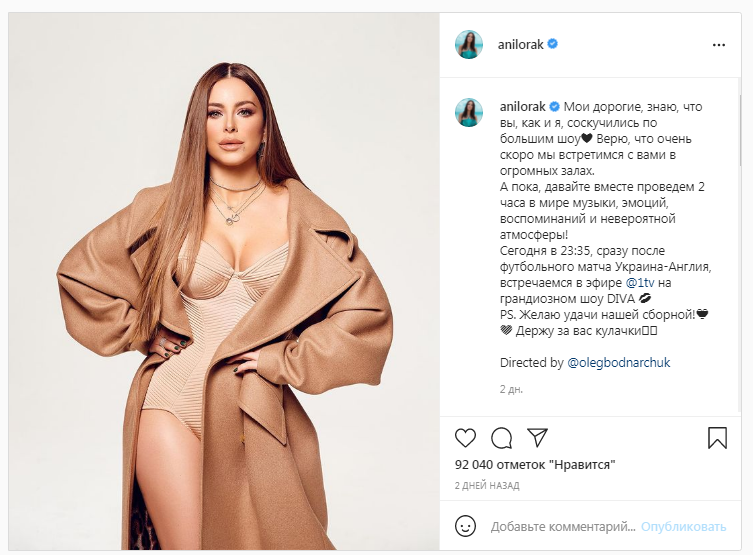Open the @olegbodnarchuk mention link
The height and width of the screenshot is (555, 753).
point(619,362)
